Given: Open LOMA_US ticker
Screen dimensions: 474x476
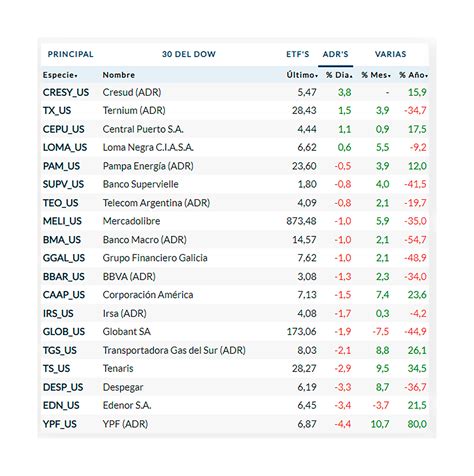Looking at the screenshot, I should click(65, 148).
